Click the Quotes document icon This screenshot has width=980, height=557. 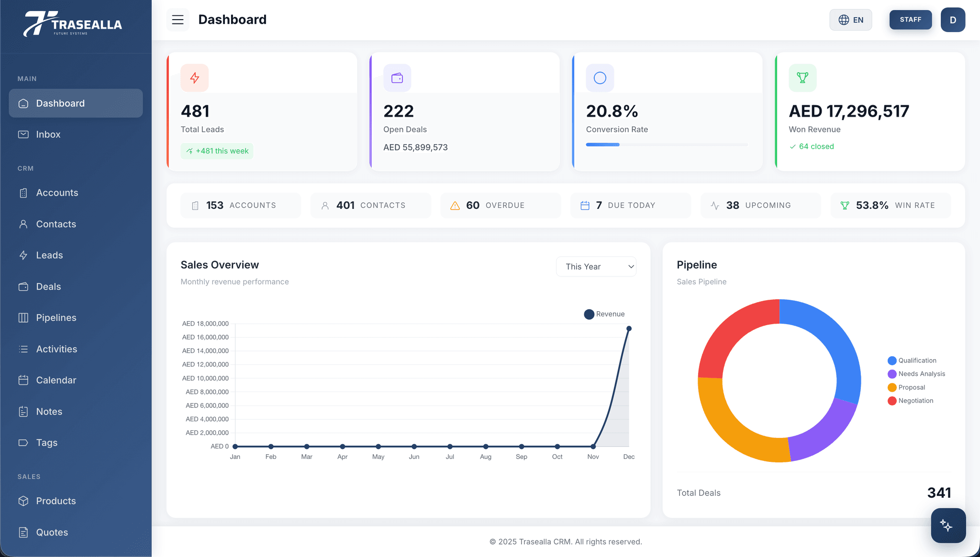(24, 532)
